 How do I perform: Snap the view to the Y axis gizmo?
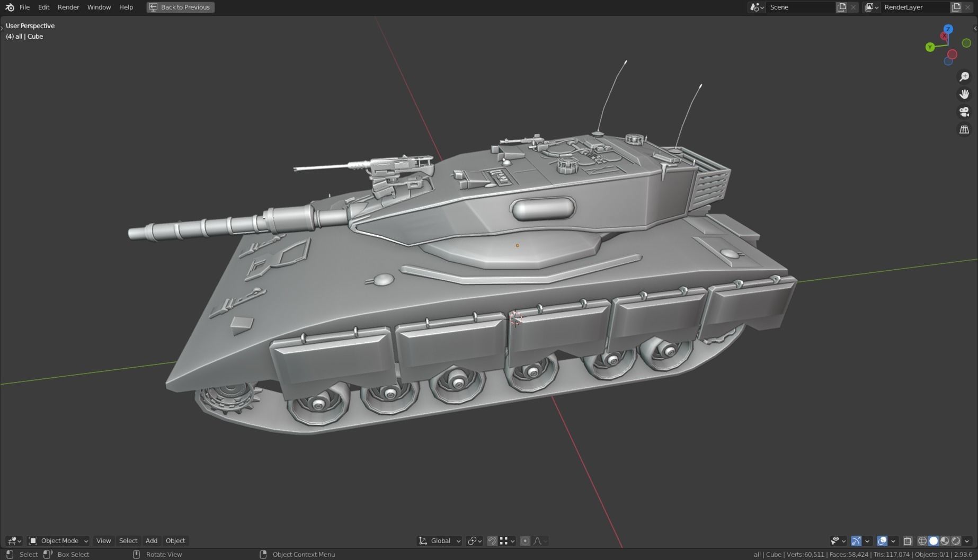coord(930,48)
